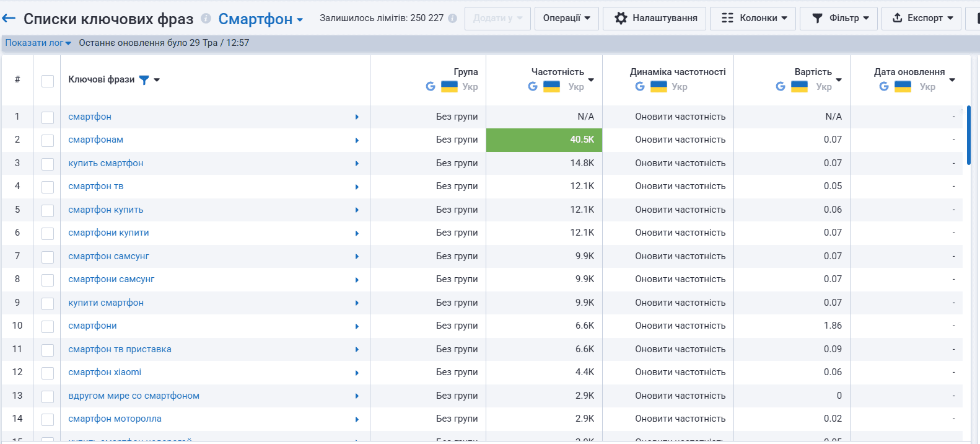Click the Google icon under Частотність header
Screen dimensions: 980x444
click(x=533, y=86)
